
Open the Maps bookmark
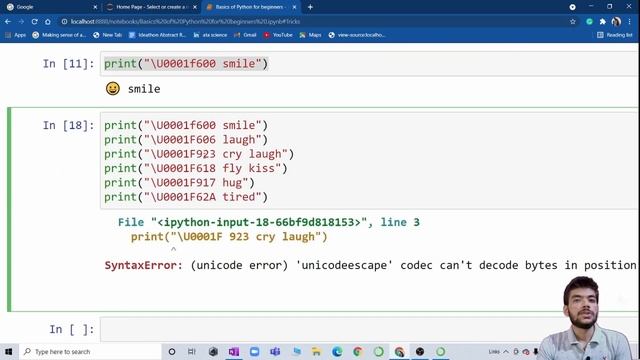311,35
